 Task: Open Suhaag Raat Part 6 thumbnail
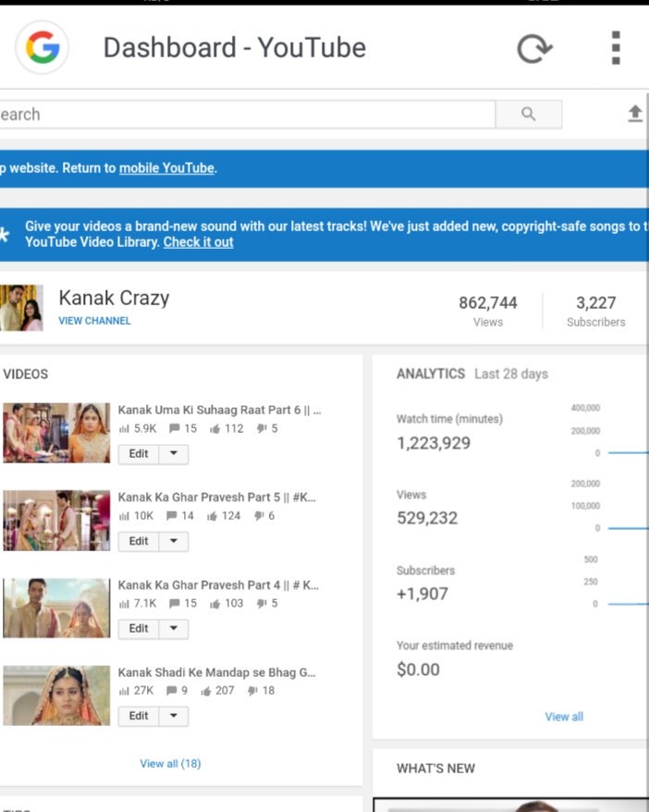click(56, 433)
